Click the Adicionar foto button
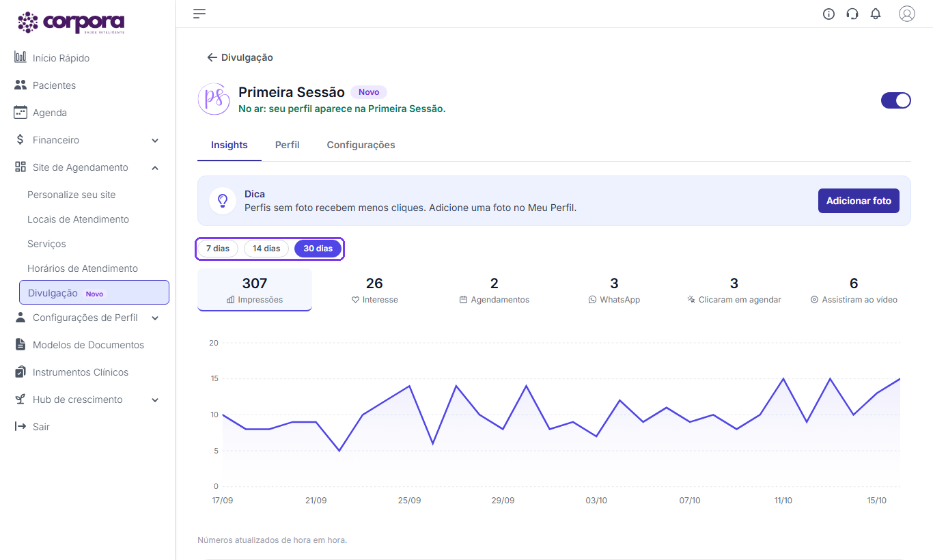 coord(859,201)
